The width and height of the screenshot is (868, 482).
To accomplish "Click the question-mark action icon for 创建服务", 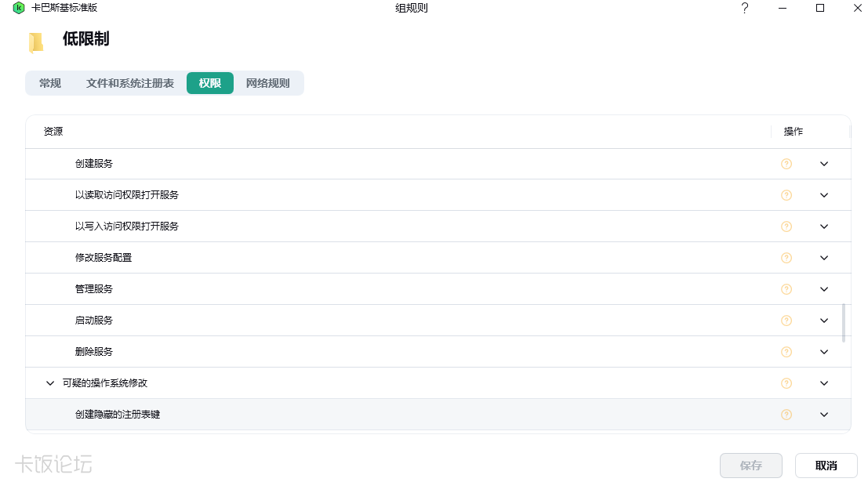I will click(786, 164).
